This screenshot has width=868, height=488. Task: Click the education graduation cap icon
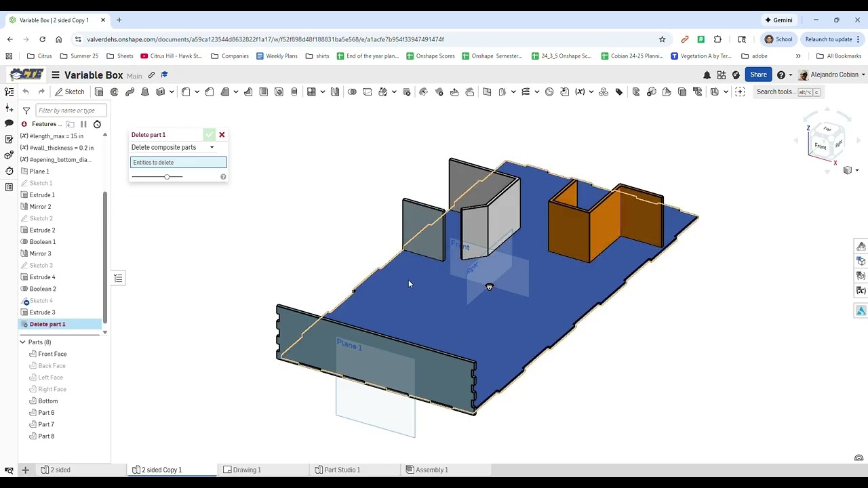(x=164, y=75)
